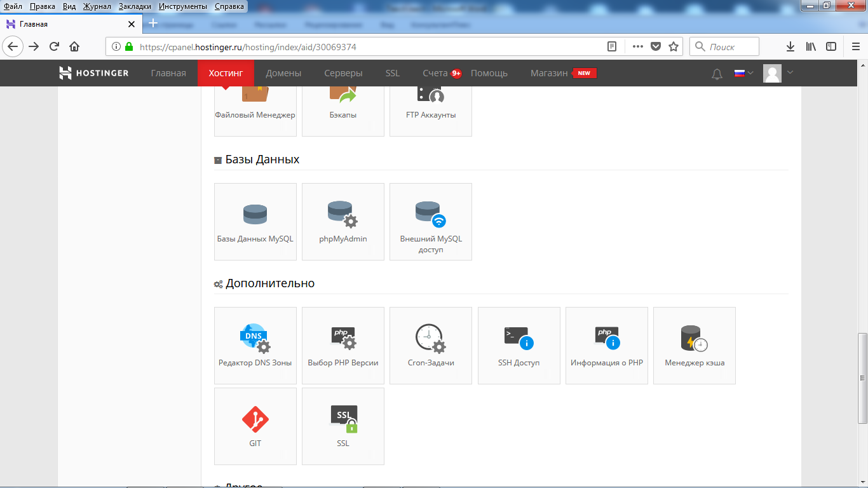Viewport: 868px width, 488px height.
Task: Open the Домены navigation tab
Action: click(283, 73)
